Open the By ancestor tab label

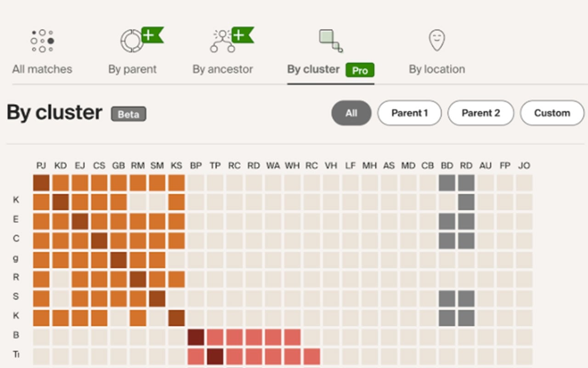click(223, 69)
